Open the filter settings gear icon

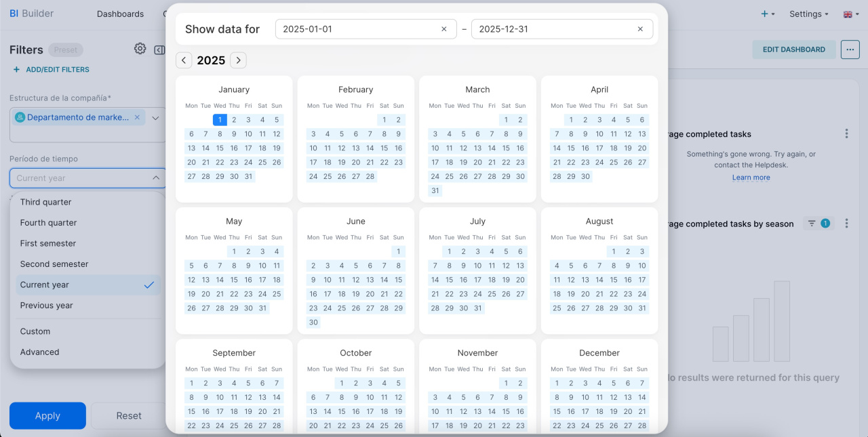[140, 49]
